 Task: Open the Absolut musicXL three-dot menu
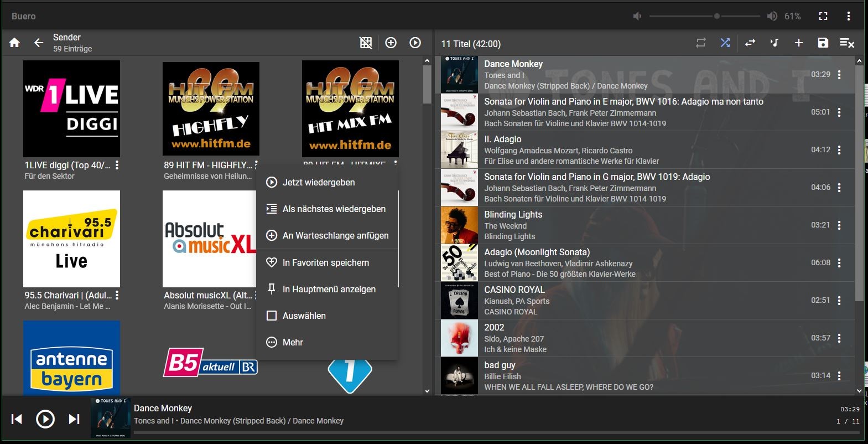point(256,295)
